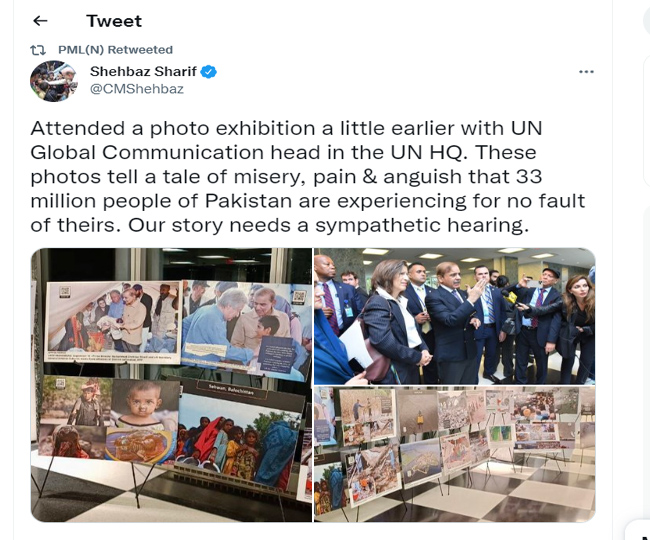Viewport: 650px width, 540px height.
Task: Go back using the left arrow icon
Action: point(40,21)
